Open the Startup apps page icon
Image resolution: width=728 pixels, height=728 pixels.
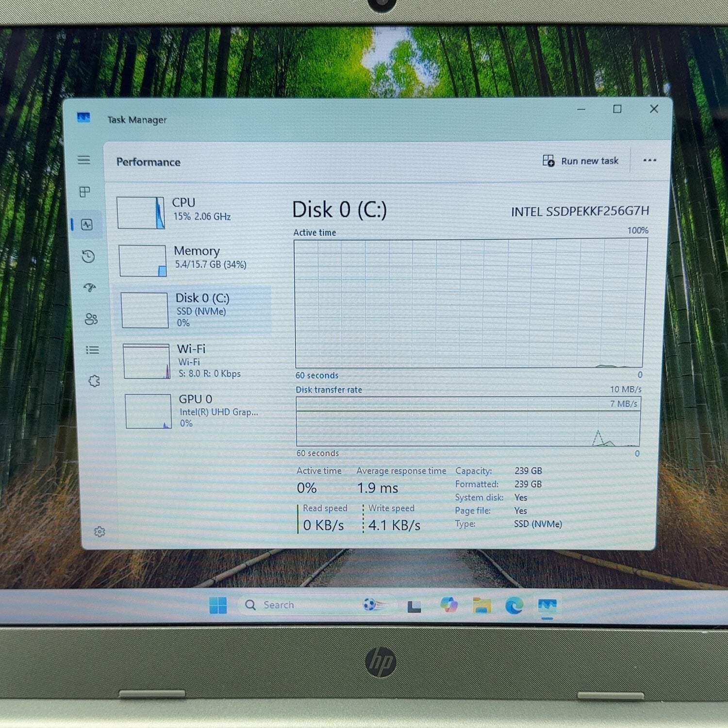(90, 287)
